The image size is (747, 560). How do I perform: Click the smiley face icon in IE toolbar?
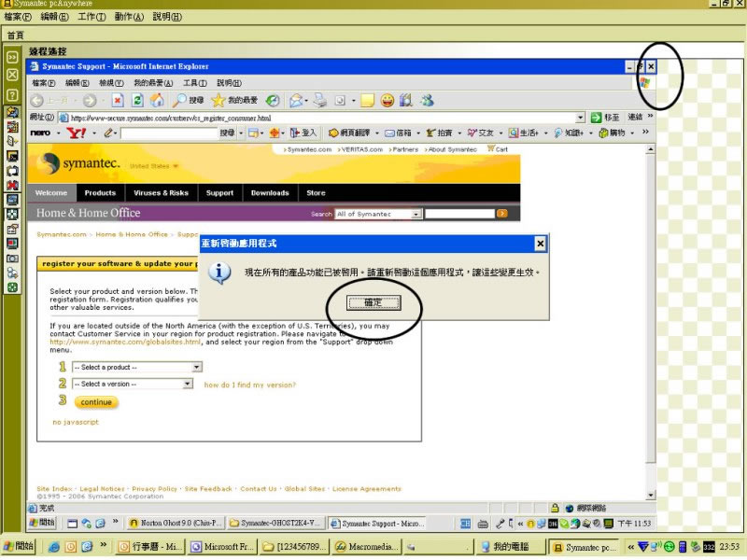(x=388, y=101)
